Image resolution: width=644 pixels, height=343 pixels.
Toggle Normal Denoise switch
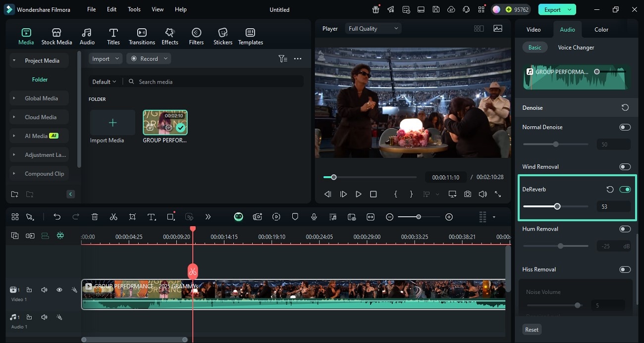point(625,127)
